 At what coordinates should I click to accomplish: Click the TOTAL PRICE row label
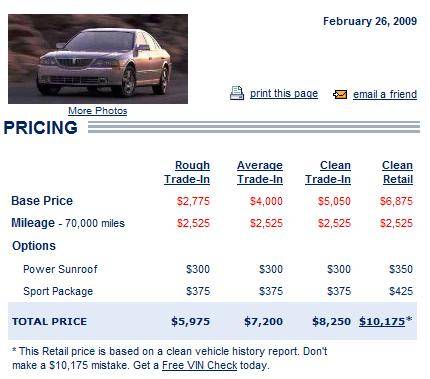49,321
